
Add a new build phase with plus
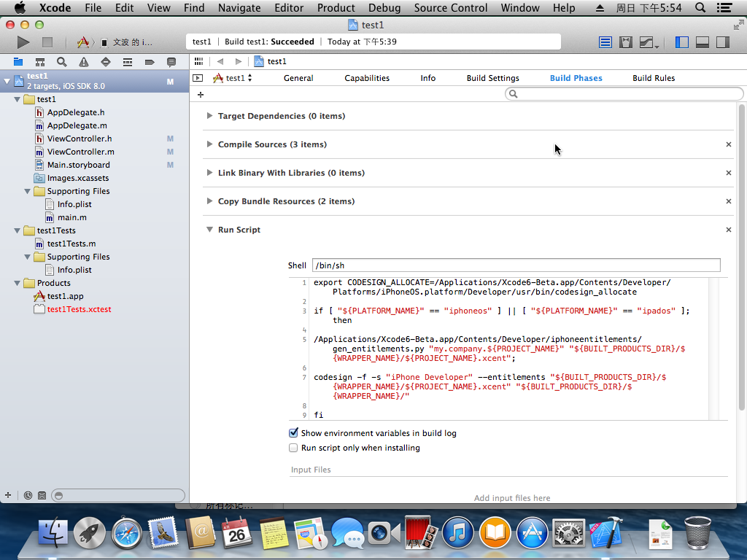[201, 95]
